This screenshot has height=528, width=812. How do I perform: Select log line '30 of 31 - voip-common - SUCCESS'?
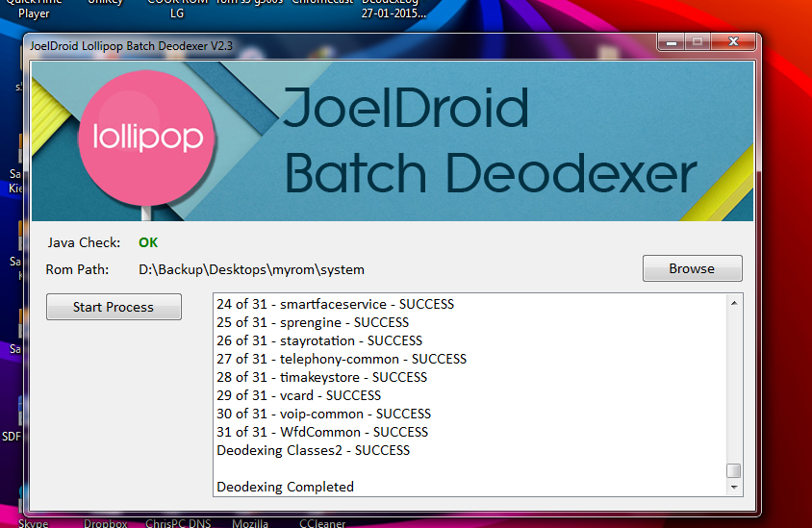[323, 414]
